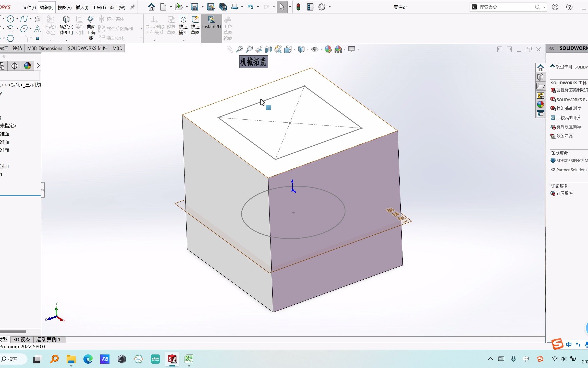Screen dimensions: 588x368
Task: Click the Zoom to Fit magnifier icon
Action: point(239,49)
